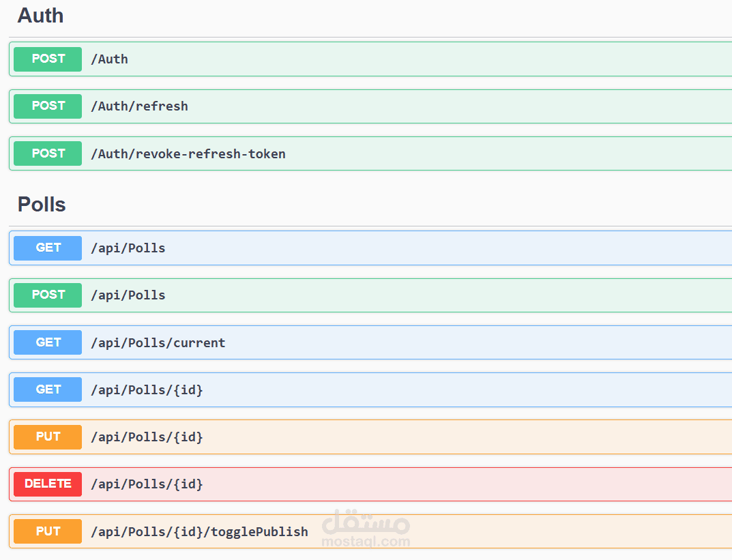
Task: Expand the PUT /api/Polls/{id} endpoint row
Action: 409,437
